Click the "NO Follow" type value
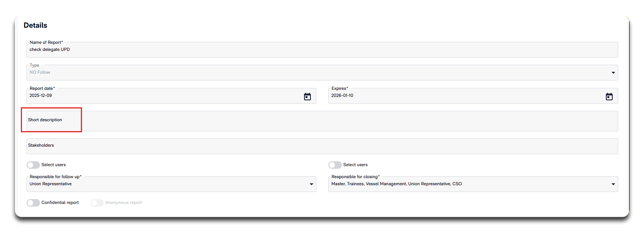The image size is (644, 232). pyautogui.click(x=40, y=73)
